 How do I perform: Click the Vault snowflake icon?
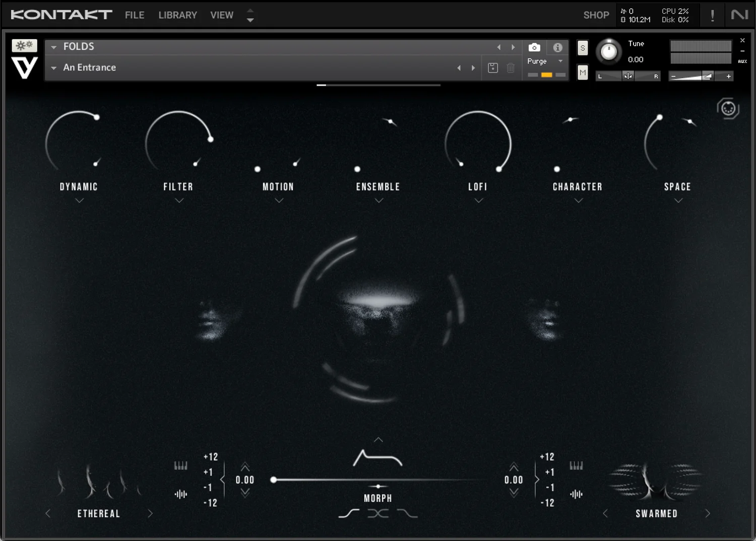(24, 45)
